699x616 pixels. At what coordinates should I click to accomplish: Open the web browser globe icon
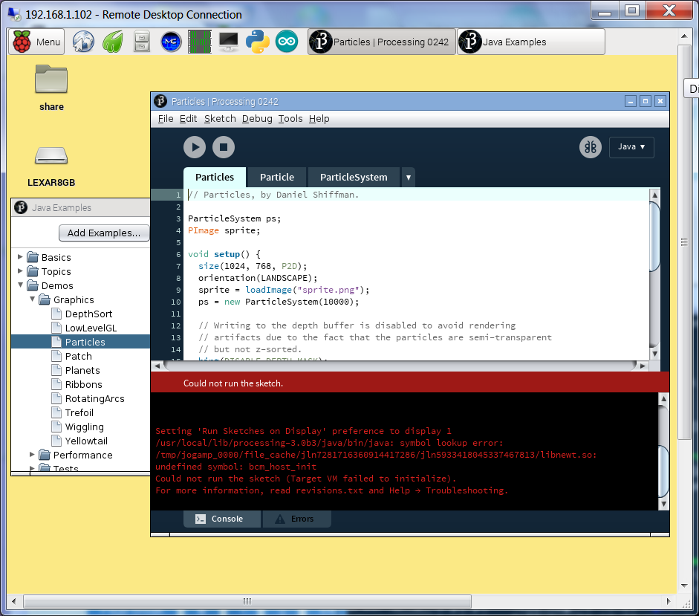coord(83,42)
